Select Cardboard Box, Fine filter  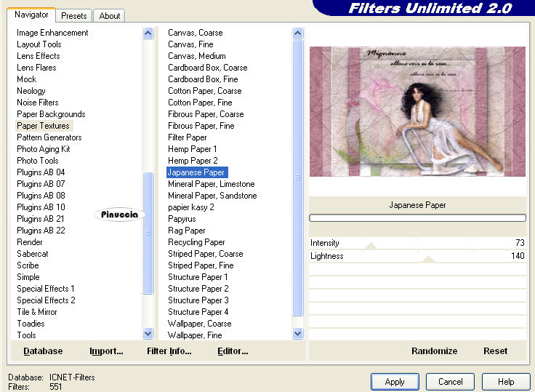pos(203,79)
